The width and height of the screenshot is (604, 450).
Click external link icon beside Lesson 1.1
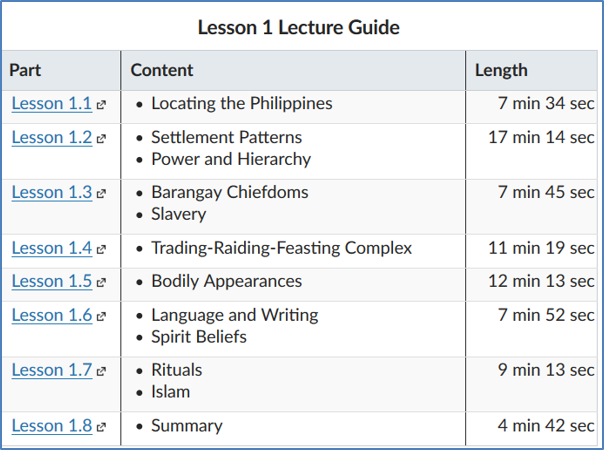coord(102,105)
